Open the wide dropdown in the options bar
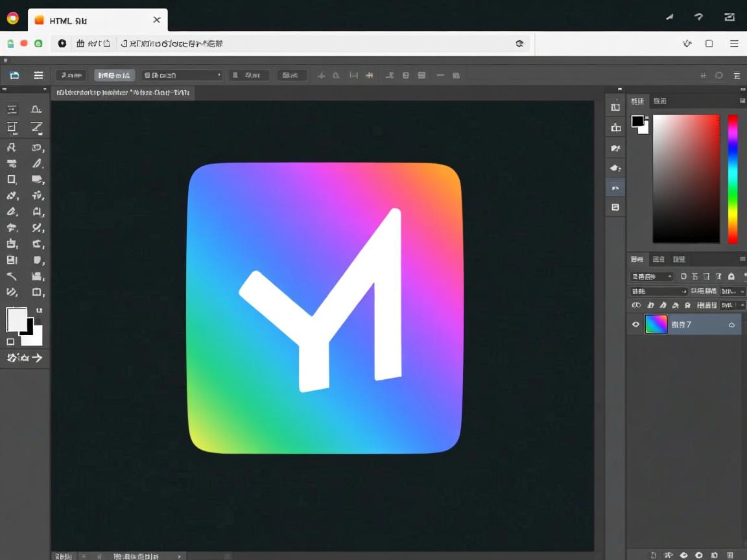747x560 pixels. (x=182, y=75)
